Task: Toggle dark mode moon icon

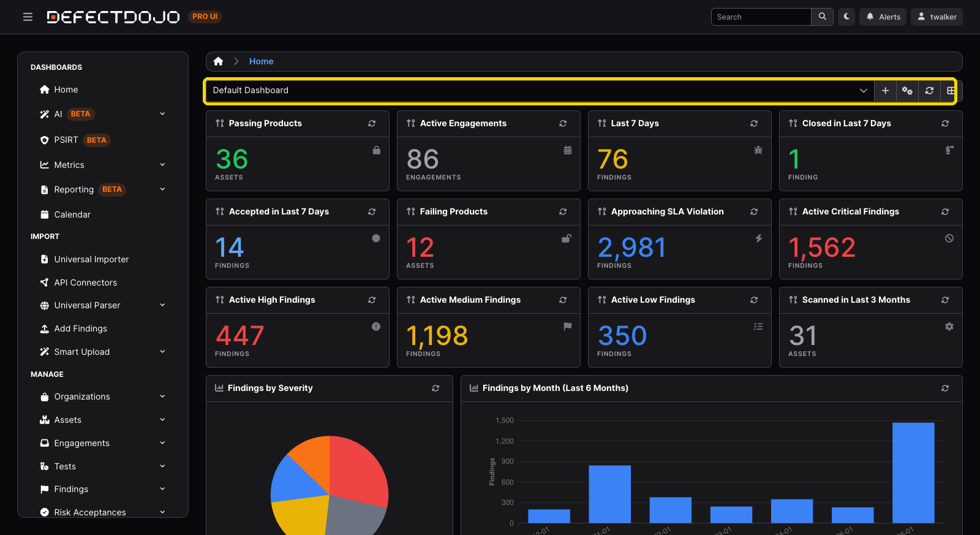Action: click(846, 17)
